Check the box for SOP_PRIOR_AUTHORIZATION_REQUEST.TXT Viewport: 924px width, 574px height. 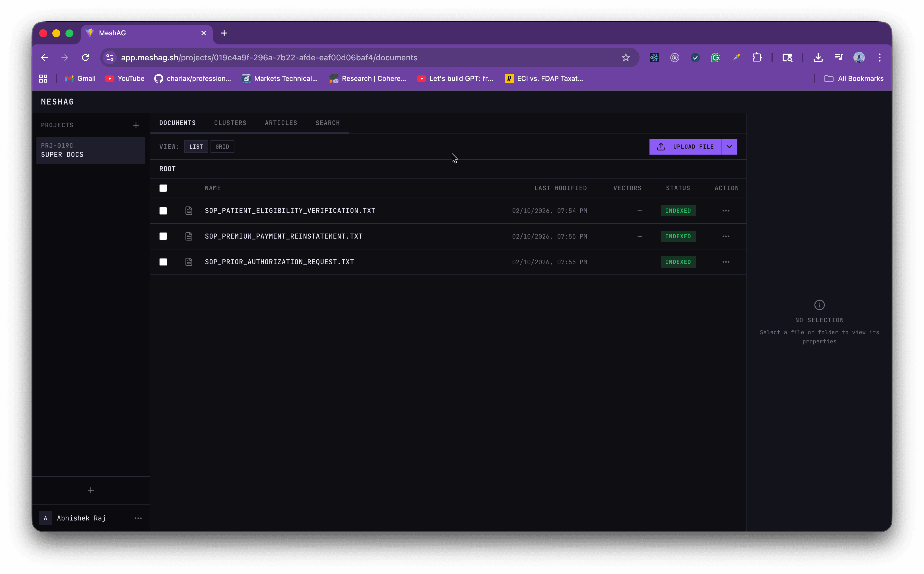click(x=163, y=262)
